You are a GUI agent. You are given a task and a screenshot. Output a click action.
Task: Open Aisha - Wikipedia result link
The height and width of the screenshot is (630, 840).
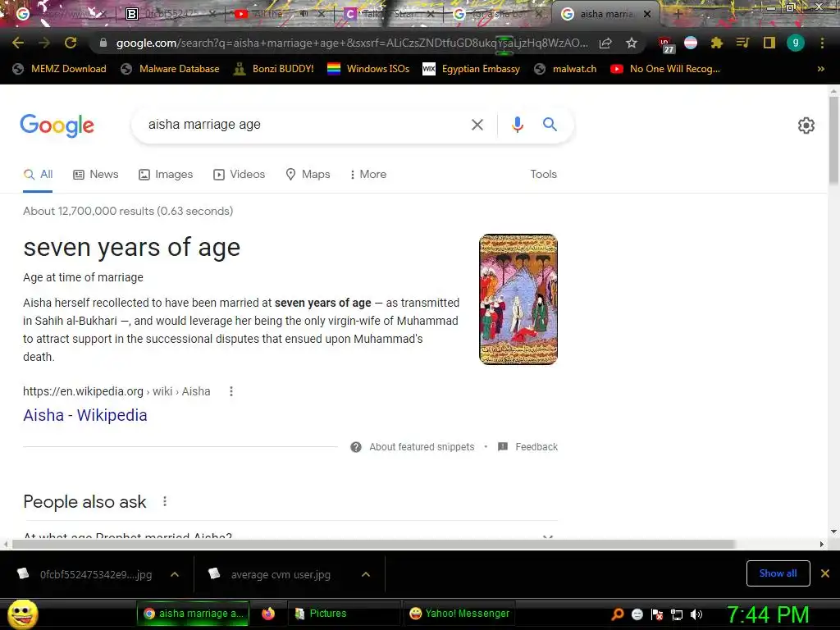85,415
